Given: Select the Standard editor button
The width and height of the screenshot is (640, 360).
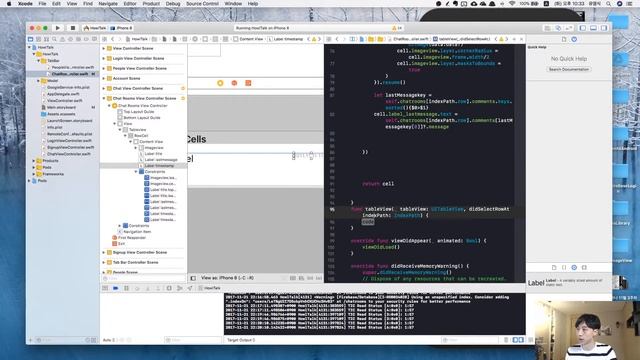Looking at the screenshot, I should (547, 28).
